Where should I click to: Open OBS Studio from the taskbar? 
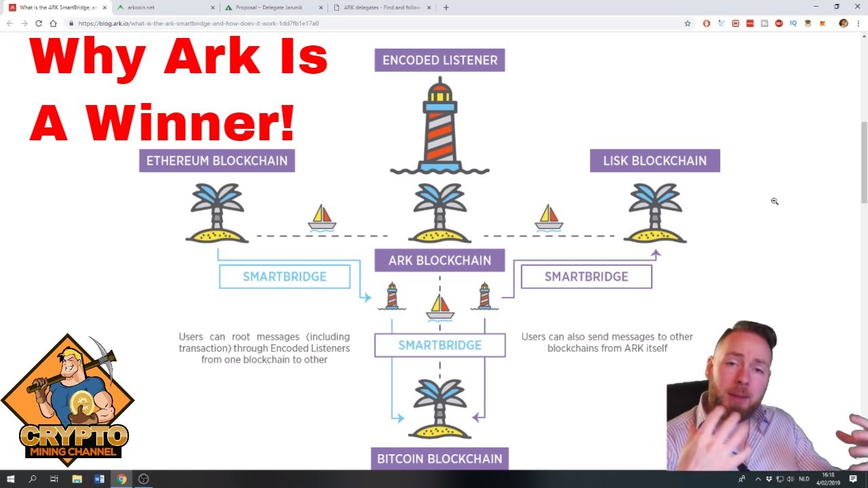144,479
